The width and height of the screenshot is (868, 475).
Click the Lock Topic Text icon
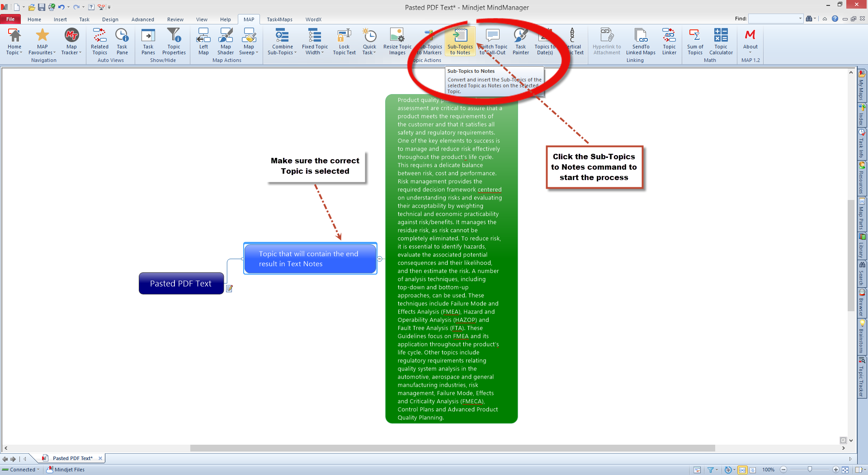(x=344, y=41)
